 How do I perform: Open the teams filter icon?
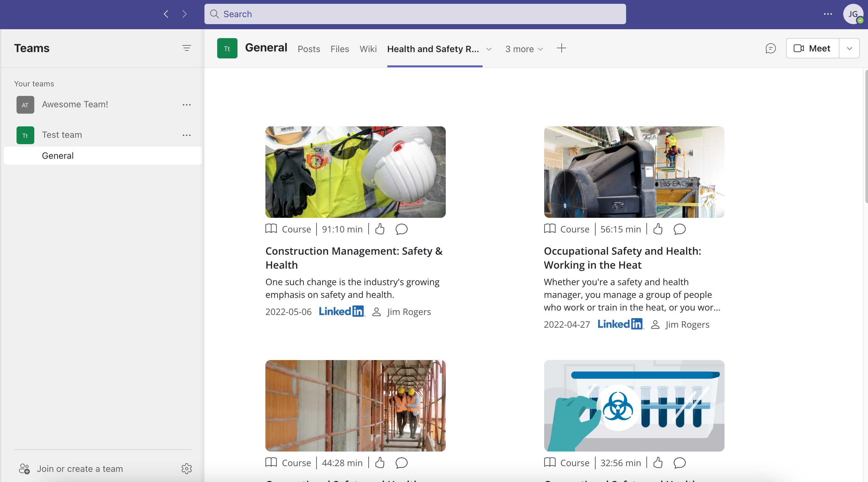(x=186, y=48)
